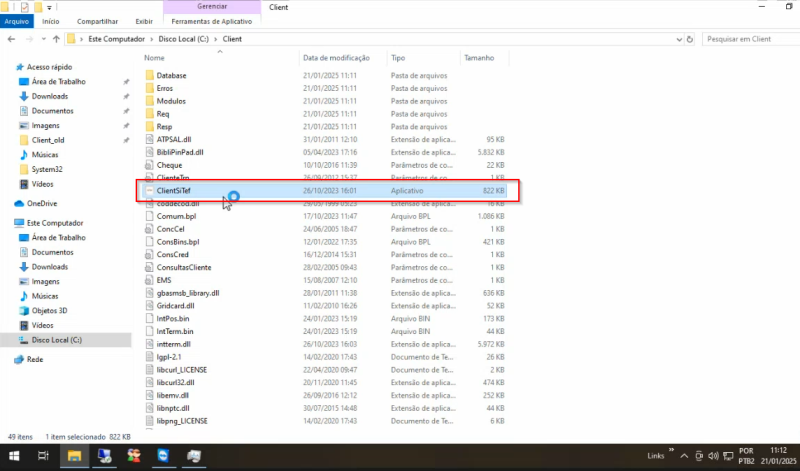Expand the address bar history dropdown
The image size is (800, 471).
click(679, 39)
